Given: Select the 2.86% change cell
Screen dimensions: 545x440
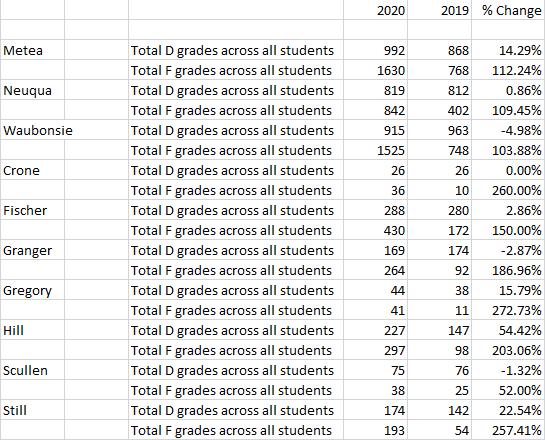Looking at the screenshot, I should click(x=509, y=210).
